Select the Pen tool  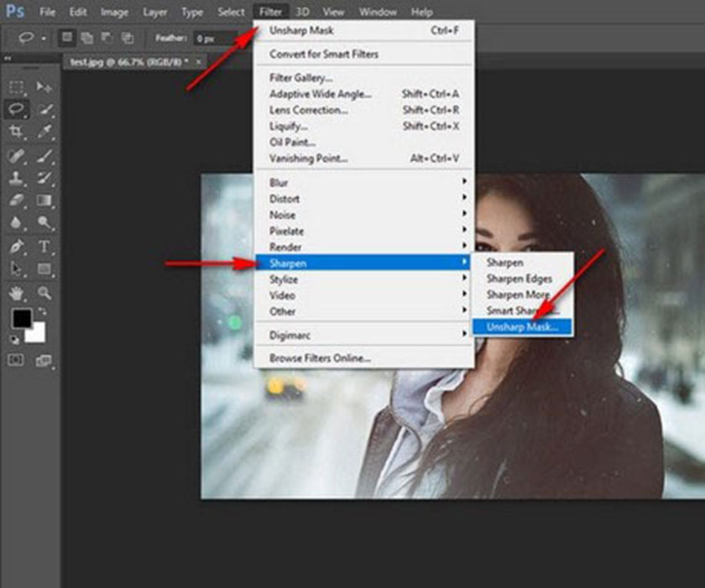[17, 247]
